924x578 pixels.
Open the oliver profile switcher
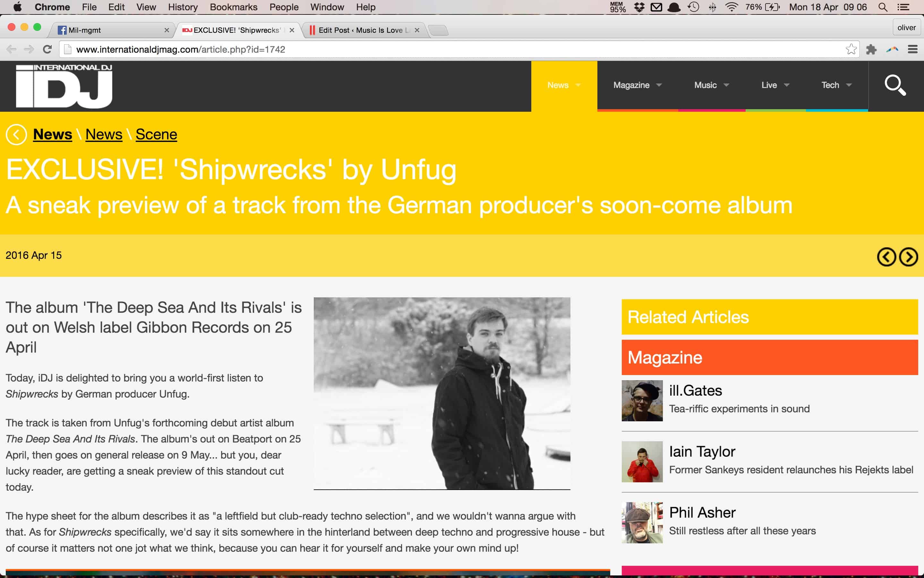coord(906,28)
